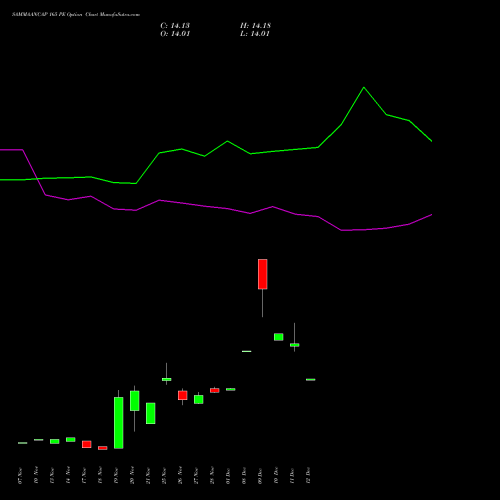
Task: Select the close value C: 14.13
Action: [x=175, y=26]
